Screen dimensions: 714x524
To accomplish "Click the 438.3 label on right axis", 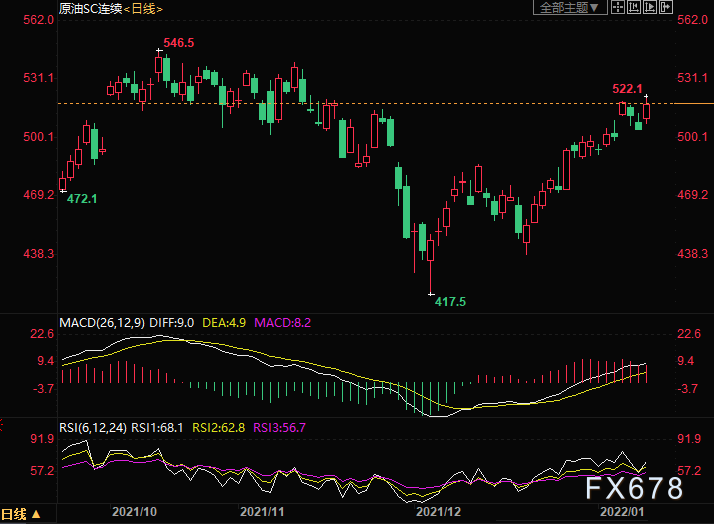I will coord(693,254).
